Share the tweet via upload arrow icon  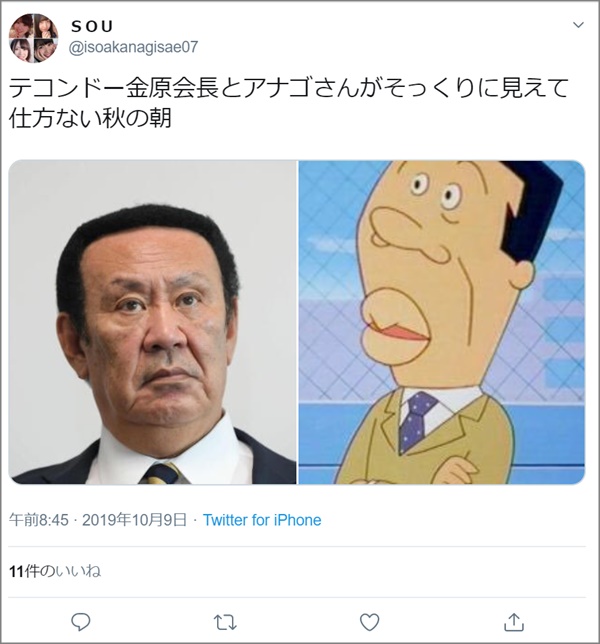514,622
